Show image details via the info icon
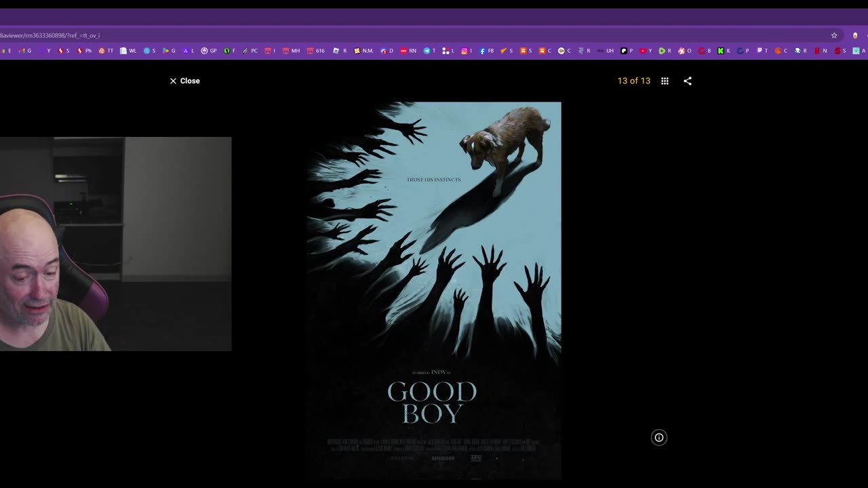The image size is (868, 488). pos(659,437)
